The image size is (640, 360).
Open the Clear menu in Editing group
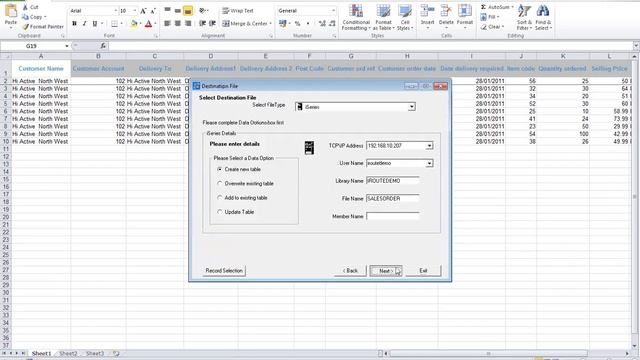(x=492, y=27)
